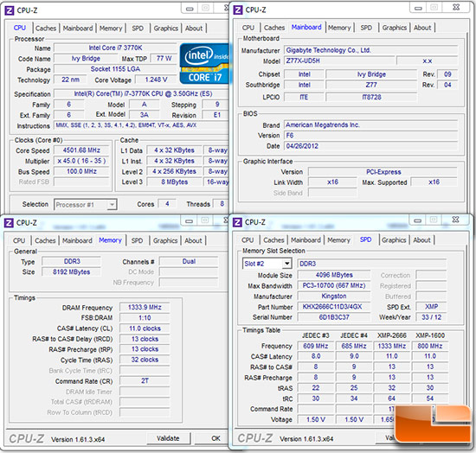Open the Slot #2 memory slot dropdown
Image resolution: width=476 pixels, height=453 pixels.
(286, 264)
